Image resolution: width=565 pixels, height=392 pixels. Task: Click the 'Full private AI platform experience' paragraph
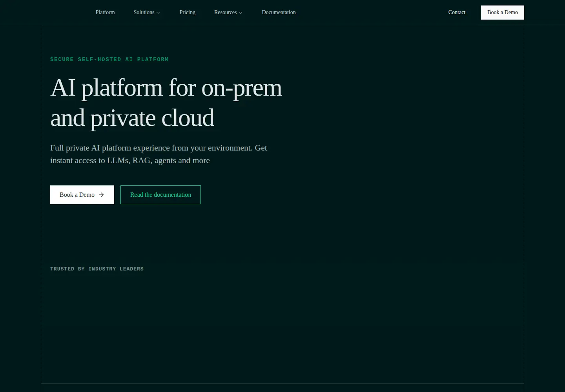(x=159, y=154)
